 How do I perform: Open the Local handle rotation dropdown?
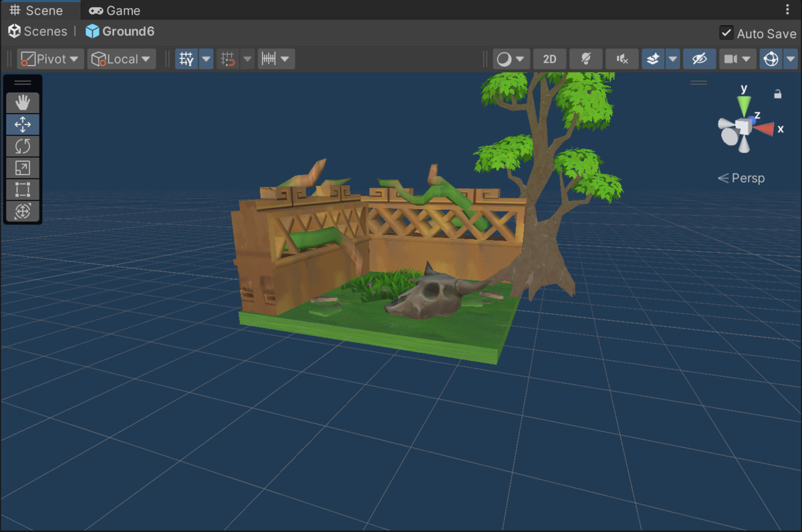point(122,59)
